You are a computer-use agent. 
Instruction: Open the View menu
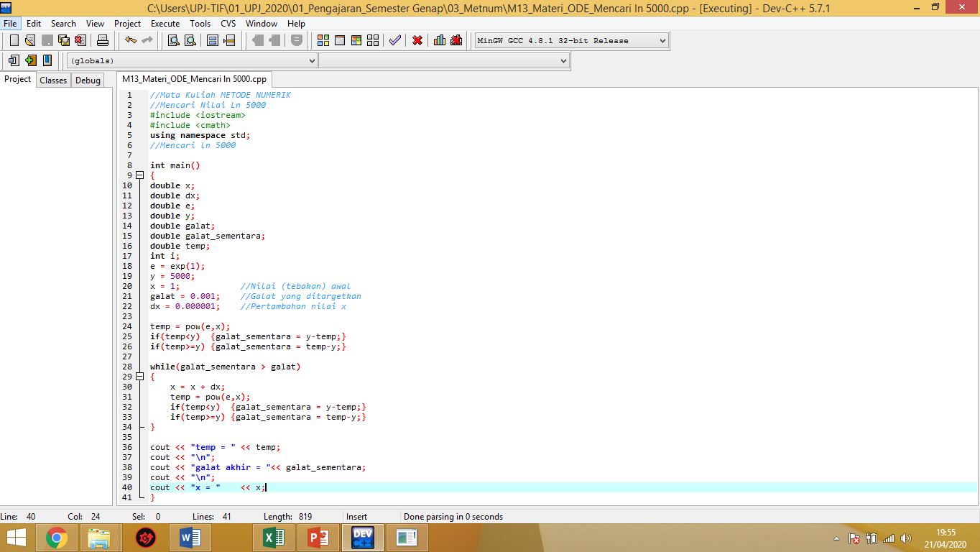(x=95, y=24)
